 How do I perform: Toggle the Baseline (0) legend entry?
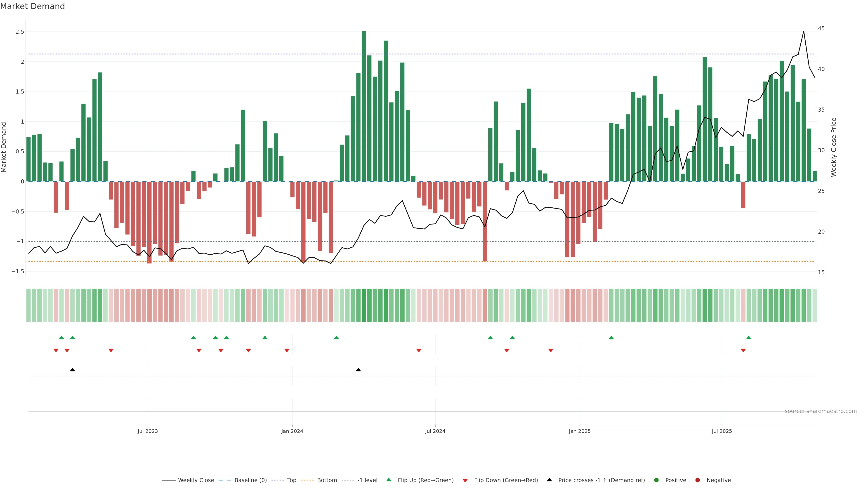250,480
